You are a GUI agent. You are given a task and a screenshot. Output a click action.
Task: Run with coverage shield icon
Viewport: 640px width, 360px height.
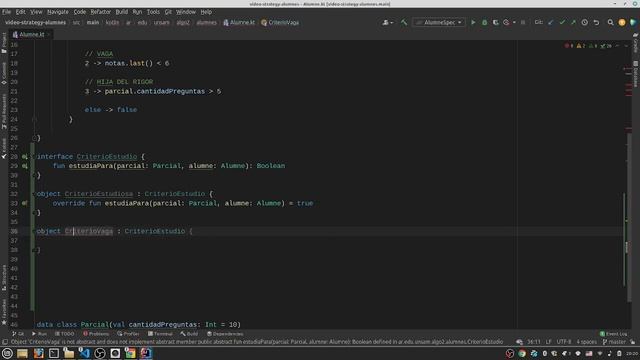pyautogui.click(x=496, y=22)
